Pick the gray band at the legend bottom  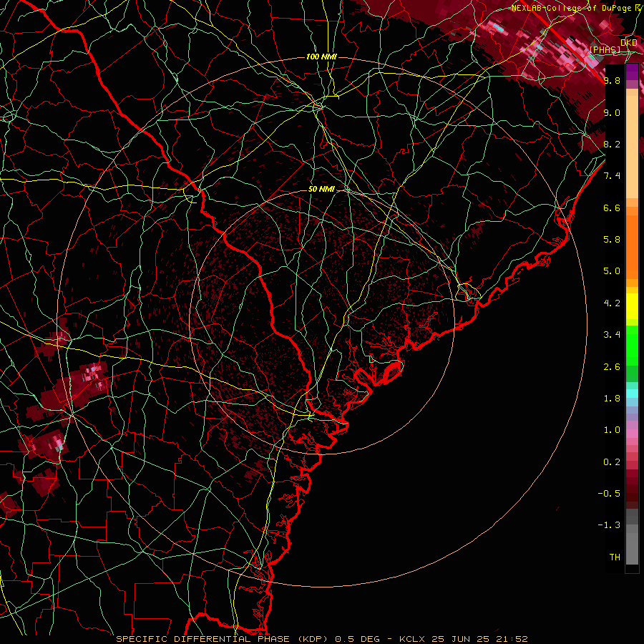pyautogui.click(x=632, y=545)
